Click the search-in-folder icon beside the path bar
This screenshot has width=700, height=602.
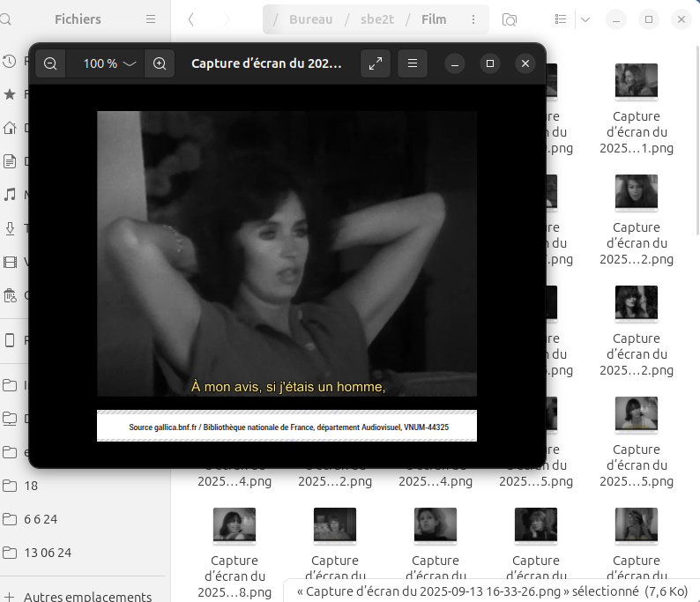click(x=509, y=19)
